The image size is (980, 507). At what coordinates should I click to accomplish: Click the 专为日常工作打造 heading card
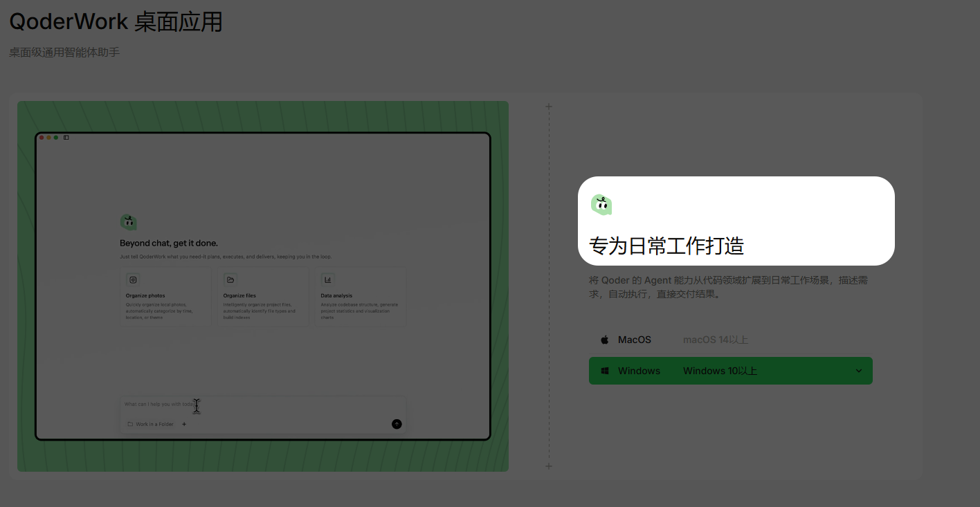(x=736, y=246)
